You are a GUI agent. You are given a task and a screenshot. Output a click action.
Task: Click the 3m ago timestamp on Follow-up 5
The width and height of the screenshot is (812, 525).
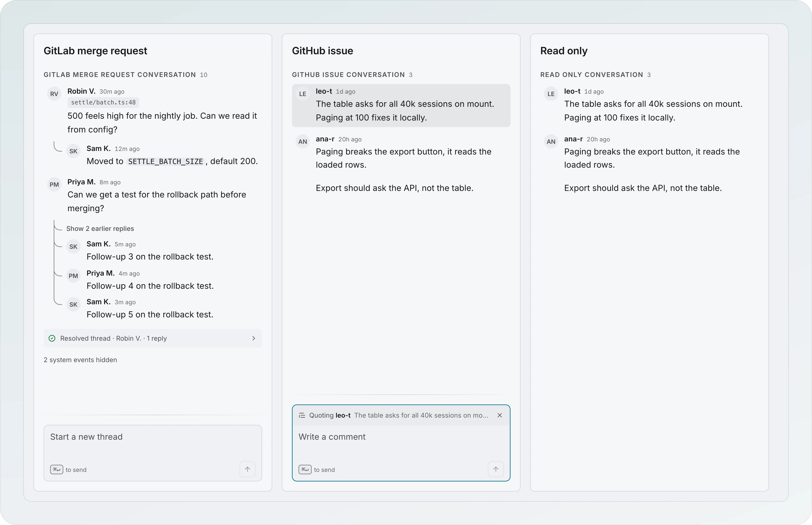[x=125, y=302]
